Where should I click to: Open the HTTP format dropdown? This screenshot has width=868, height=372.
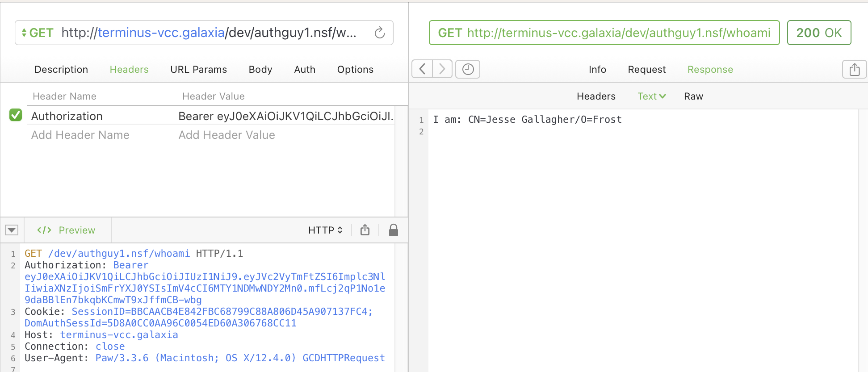click(325, 230)
